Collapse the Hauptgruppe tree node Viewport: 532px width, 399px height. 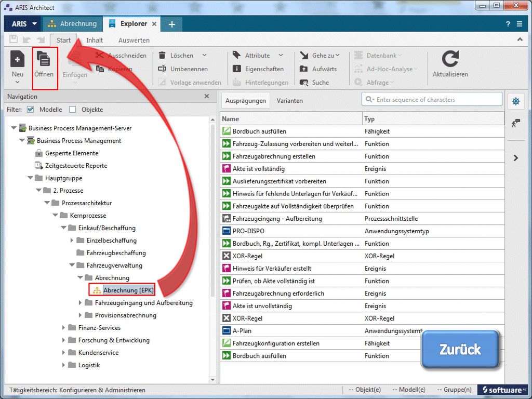coord(30,178)
